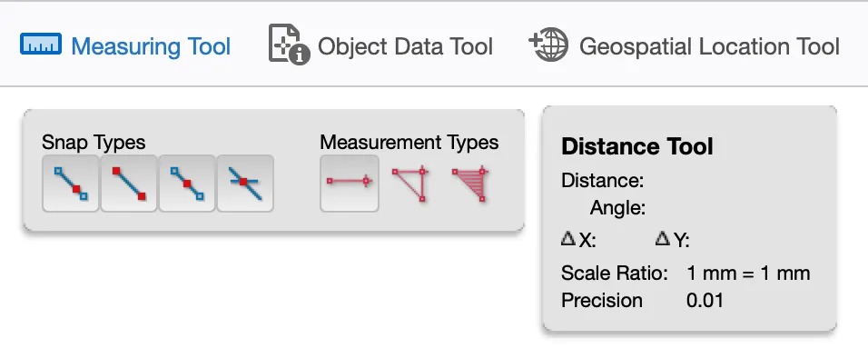
Task: Switch to Geospatial Location Tool label
Action: coord(709,46)
